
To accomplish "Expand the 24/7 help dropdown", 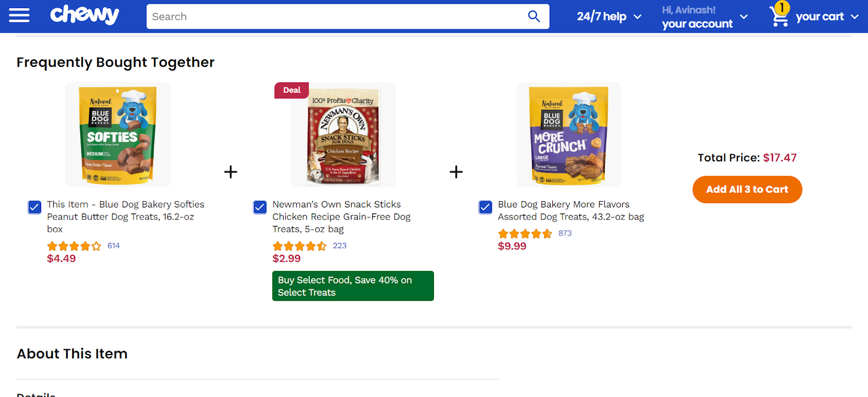I will [609, 17].
